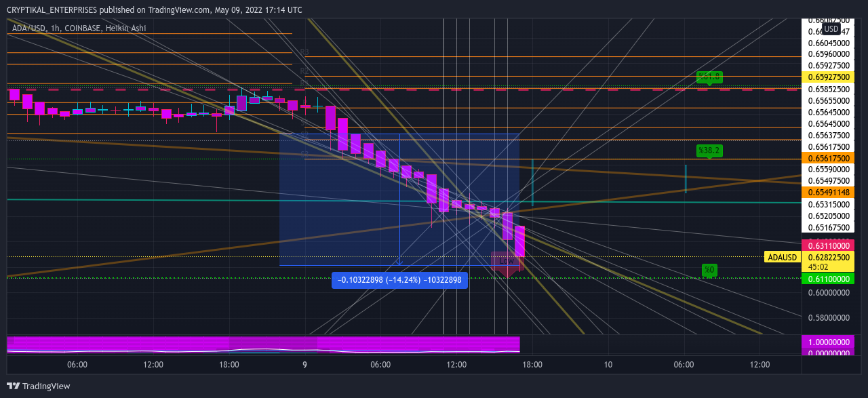
Task: Click the ADA/USD, 1h, COINBASE, Heikin Ashi title
Action: point(79,28)
